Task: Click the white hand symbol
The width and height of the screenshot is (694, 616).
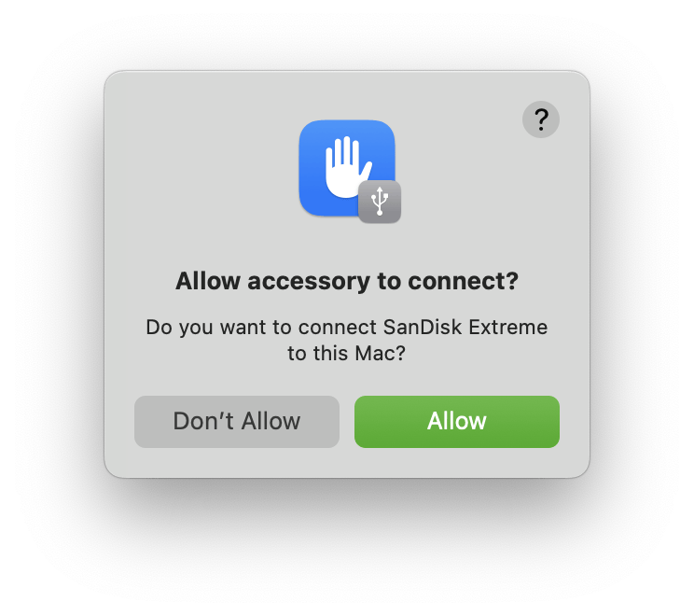Action: (347, 166)
